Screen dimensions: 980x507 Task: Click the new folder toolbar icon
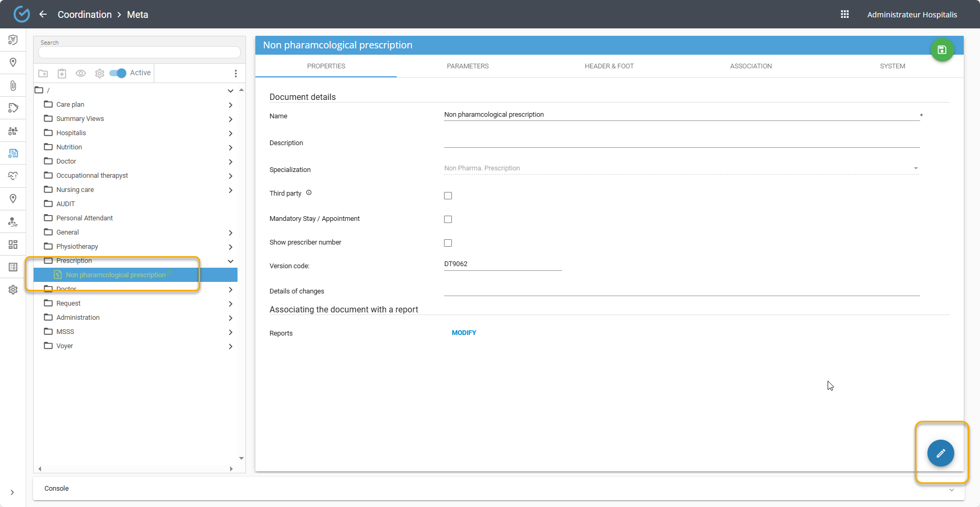click(x=43, y=74)
